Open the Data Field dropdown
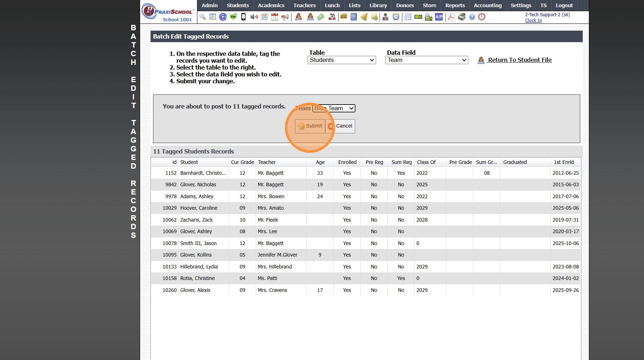The height and width of the screenshot is (360, 644). point(426,60)
